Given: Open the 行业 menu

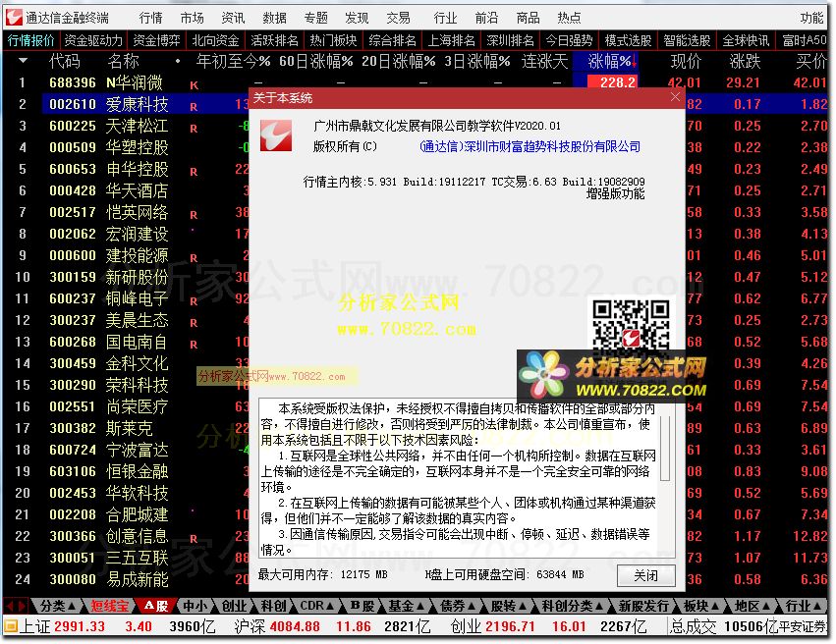Looking at the screenshot, I should 445,18.
